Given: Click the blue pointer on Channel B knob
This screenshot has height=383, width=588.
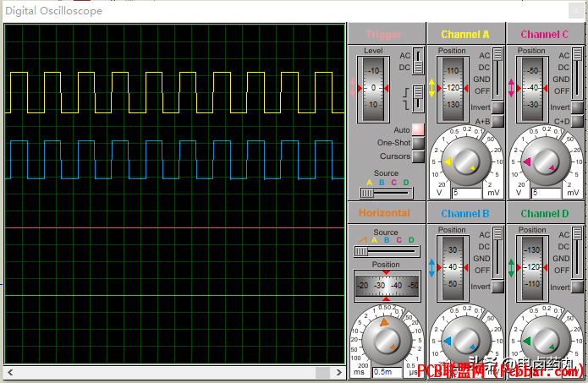Looking at the screenshot, I should coord(448,341).
